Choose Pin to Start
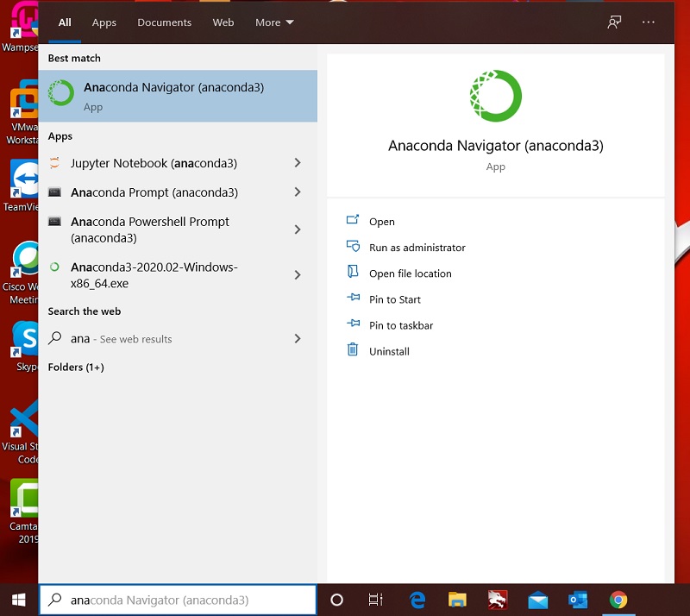This screenshot has height=616, width=690. click(x=395, y=300)
